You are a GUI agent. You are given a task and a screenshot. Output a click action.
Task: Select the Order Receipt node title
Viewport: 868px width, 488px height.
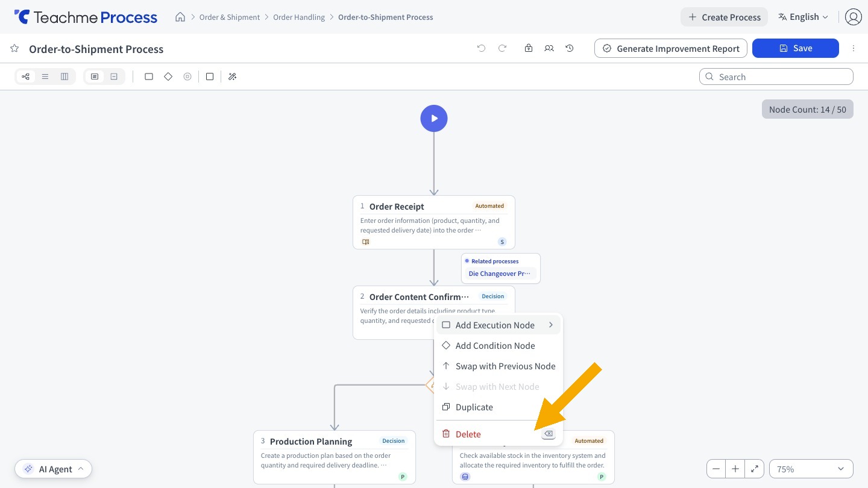coord(397,206)
